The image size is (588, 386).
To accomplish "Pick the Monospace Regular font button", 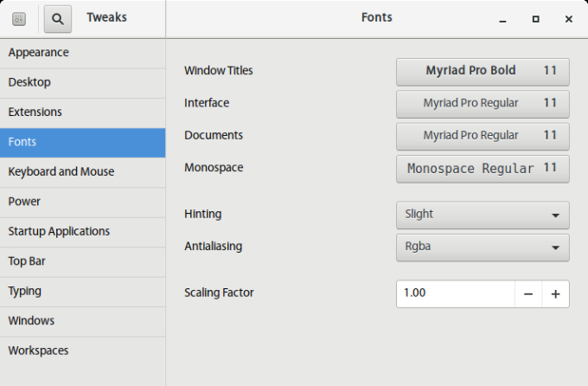I will coord(483,169).
